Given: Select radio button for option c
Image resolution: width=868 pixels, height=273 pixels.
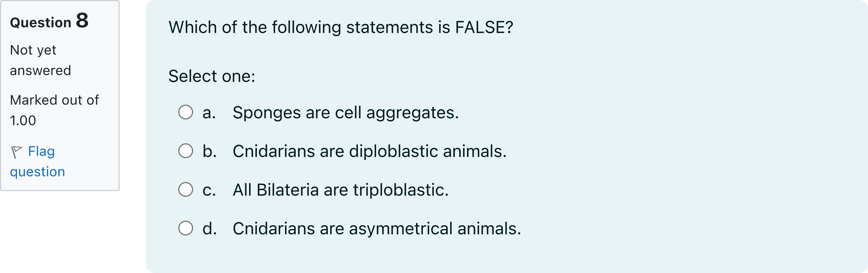Looking at the screenshot, I should click(x=186, y=190).
